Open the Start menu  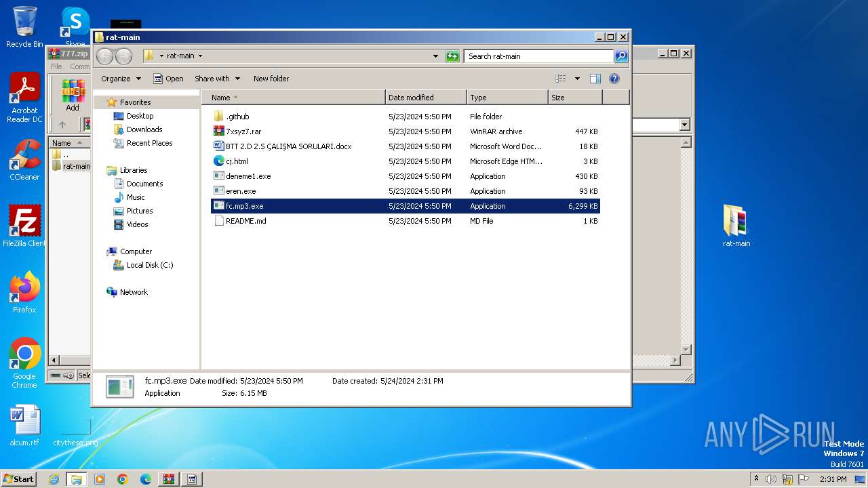click(18, 479)
